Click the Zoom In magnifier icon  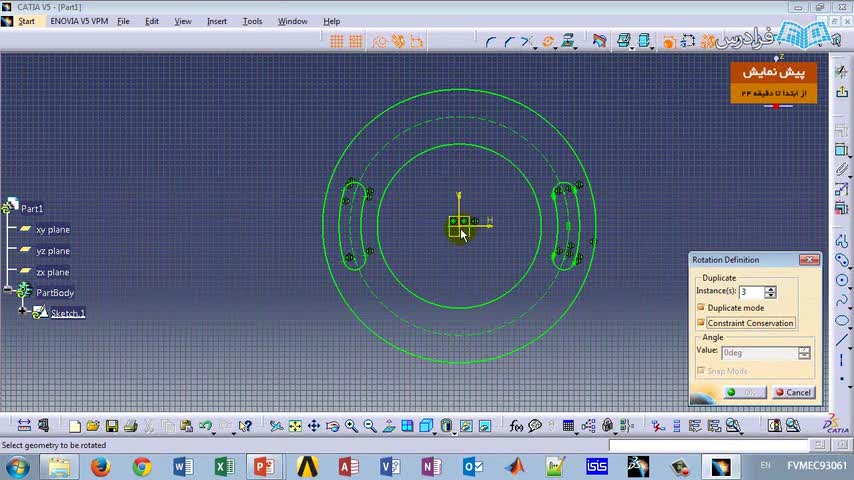point(351,426)
